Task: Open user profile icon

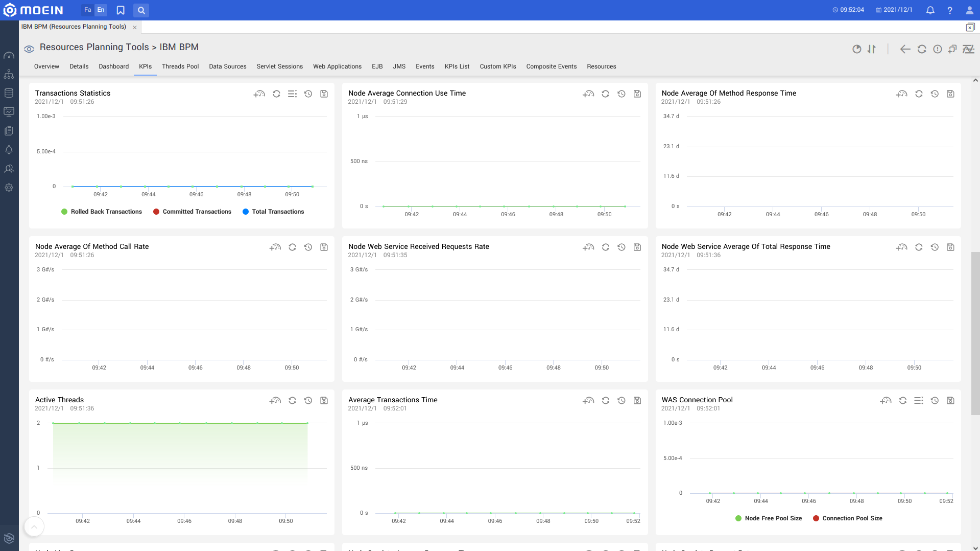Action: (x=969, y=10)
